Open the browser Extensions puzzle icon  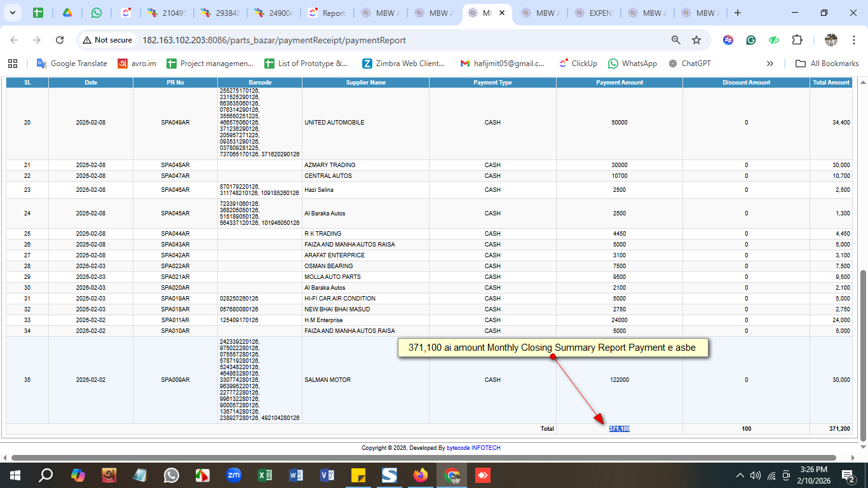tap(797, 40)
